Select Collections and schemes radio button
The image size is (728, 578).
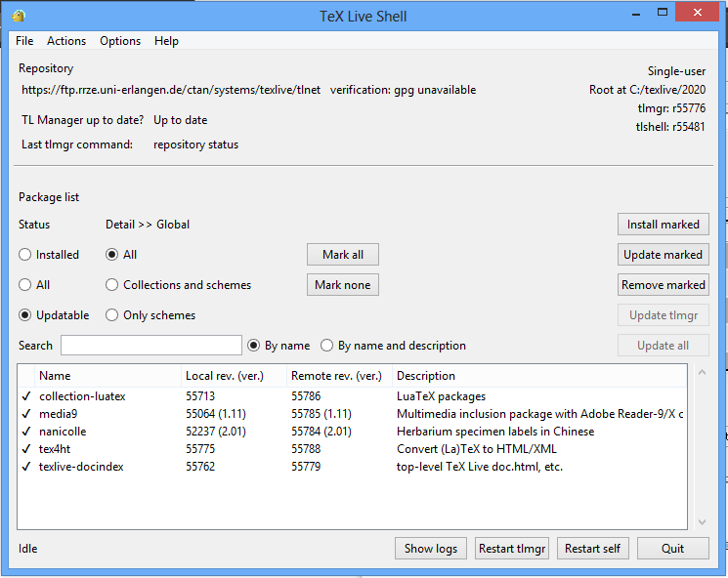[112, 285]
